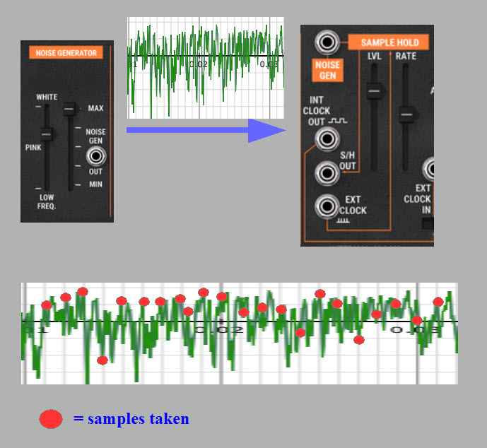Image resolution: width=487 pixels, height=448 pixels.
Task: Click the LVL label
Action: 374,57
